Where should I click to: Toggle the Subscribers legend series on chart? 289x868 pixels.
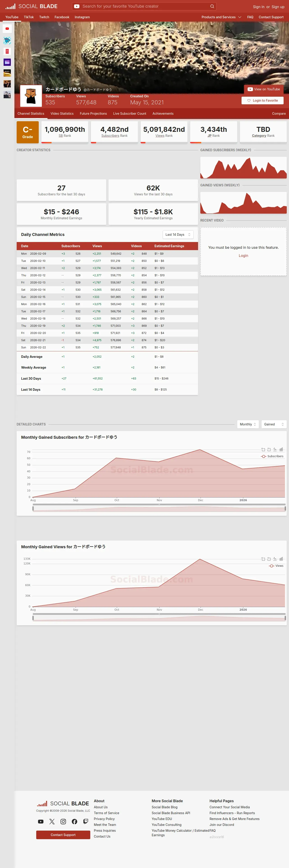[272, 456]
